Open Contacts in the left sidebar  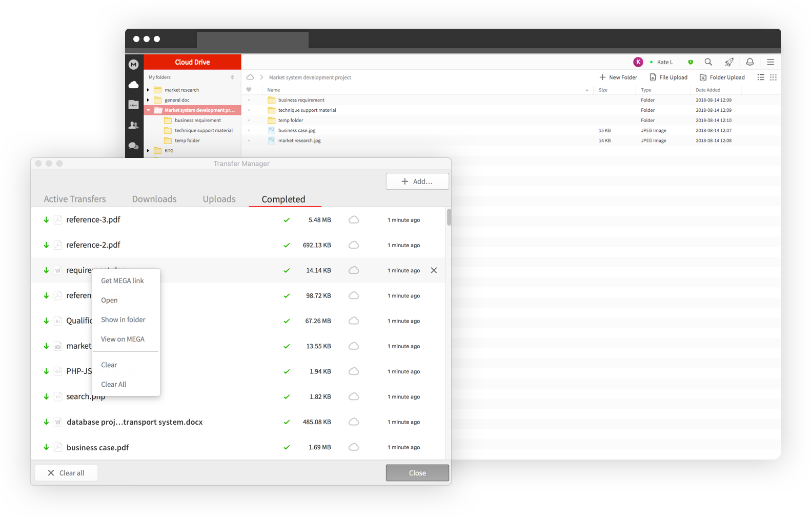133,125
